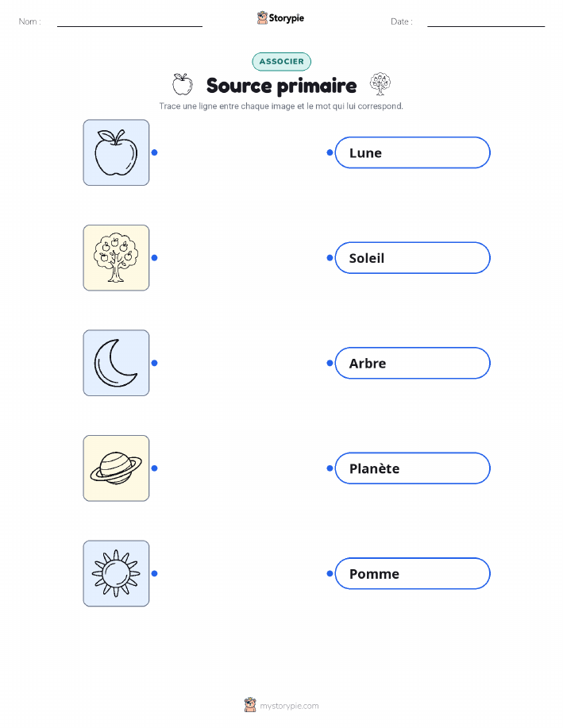Select the Lune word box
The image size is (563, 728).
point(412,152)
